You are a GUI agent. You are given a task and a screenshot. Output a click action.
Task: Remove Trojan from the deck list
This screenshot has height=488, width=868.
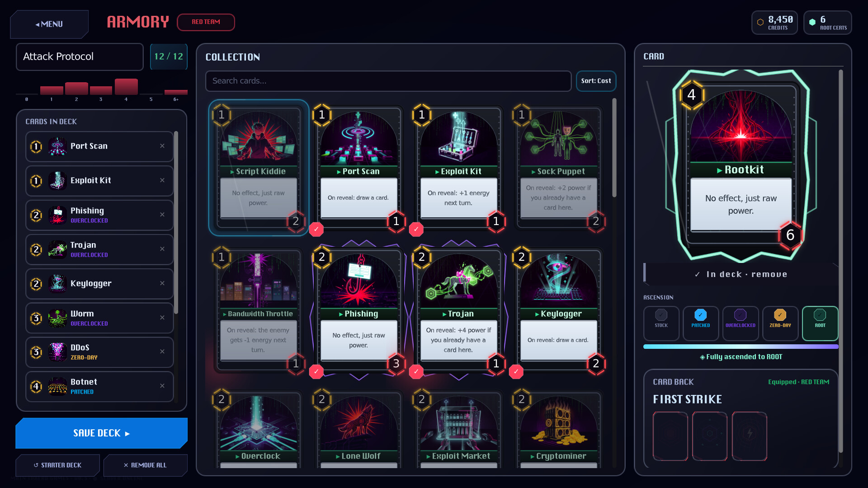pyautogui.click(x=162, y=249)
